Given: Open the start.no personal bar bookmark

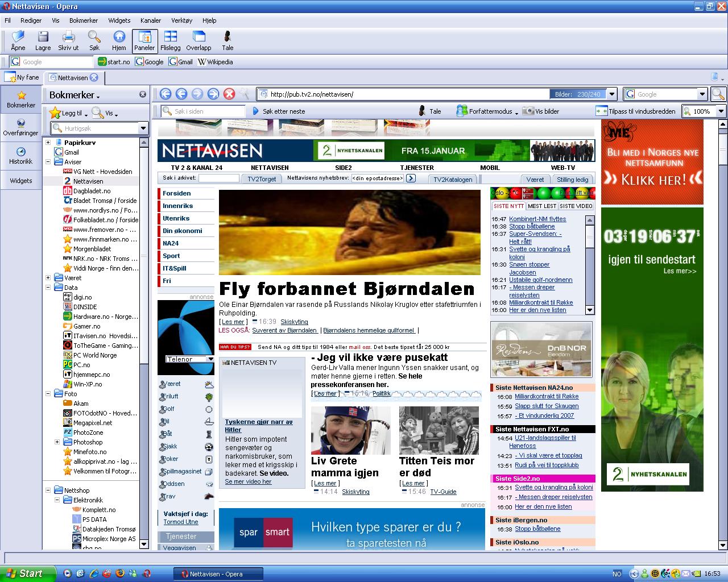Looking at the screenshot, I should click(x=114, y=62).
